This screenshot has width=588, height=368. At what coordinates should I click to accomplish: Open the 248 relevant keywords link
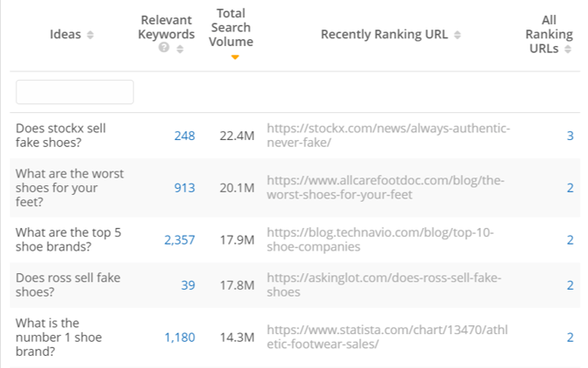(184, 136)
